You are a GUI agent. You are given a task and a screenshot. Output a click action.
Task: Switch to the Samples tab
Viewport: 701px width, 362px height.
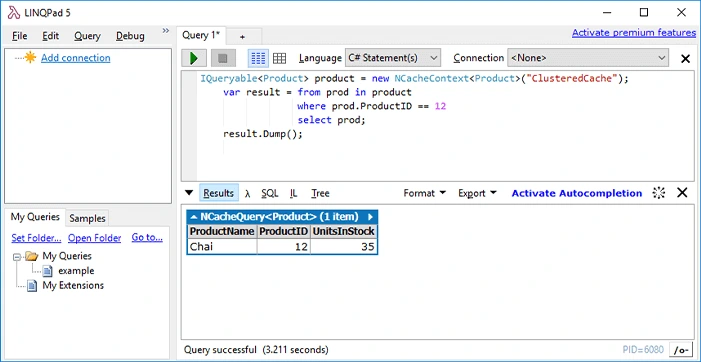(88, 218)
